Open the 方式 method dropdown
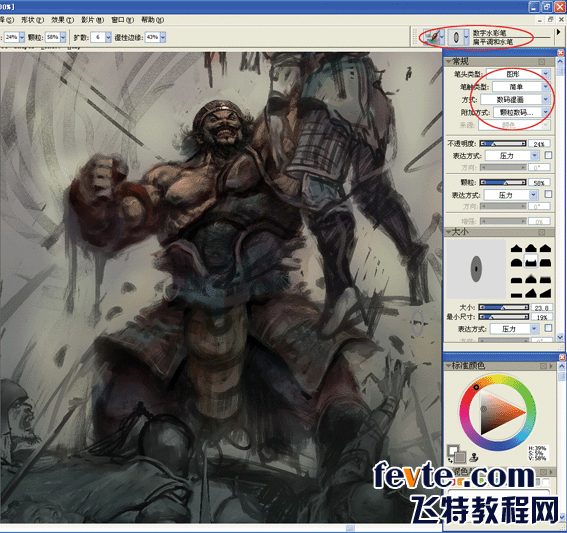The width and height of the screenshot is (567, 533). pos(515,99)
